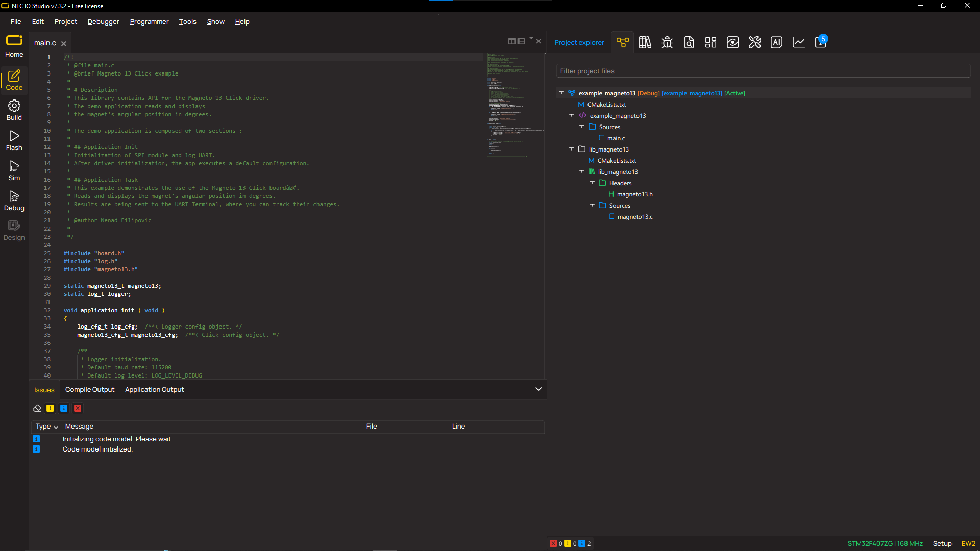This screenshot has width=980, height=551.
Task: Open notifications icon with badge 5
Action: (821, 42)
